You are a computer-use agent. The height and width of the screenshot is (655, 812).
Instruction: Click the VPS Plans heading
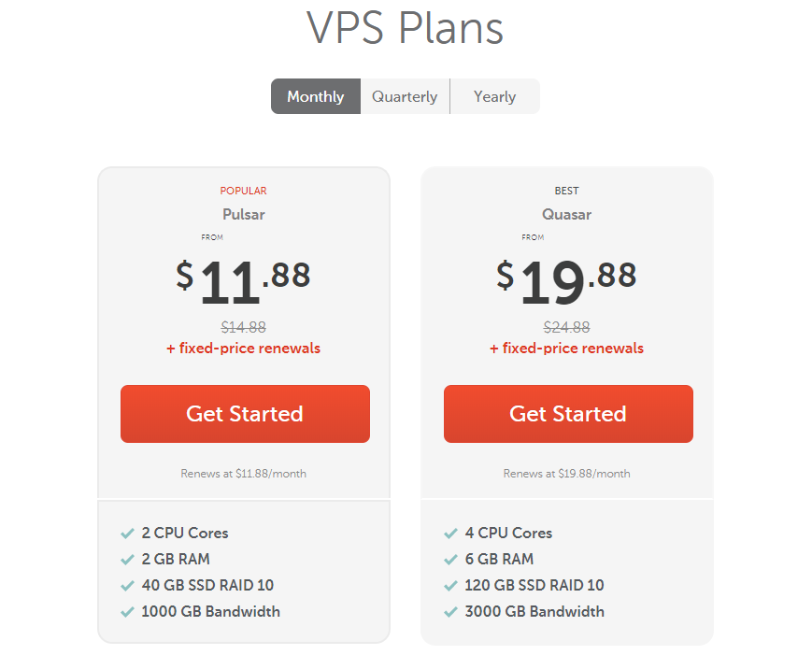pos(405,27)
